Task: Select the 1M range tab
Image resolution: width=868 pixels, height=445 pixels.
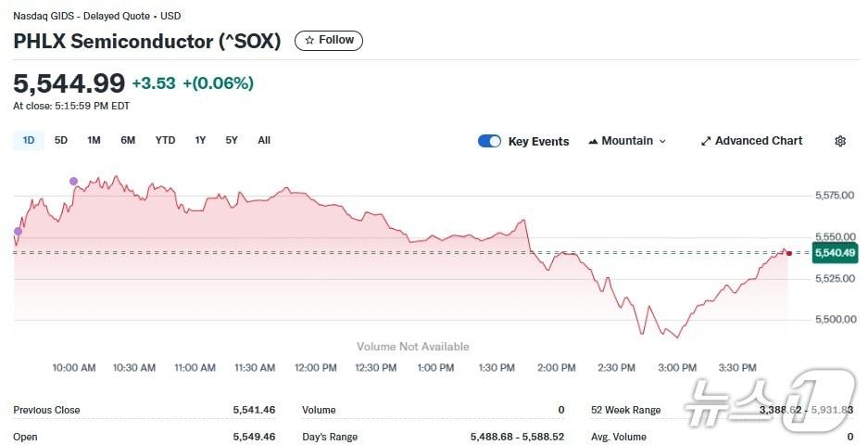Action: (94, 140)
